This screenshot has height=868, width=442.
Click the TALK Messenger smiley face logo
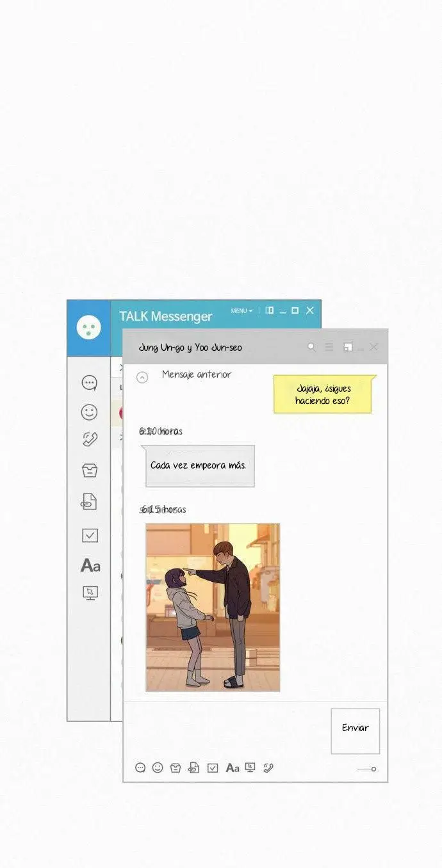(89, 328)
